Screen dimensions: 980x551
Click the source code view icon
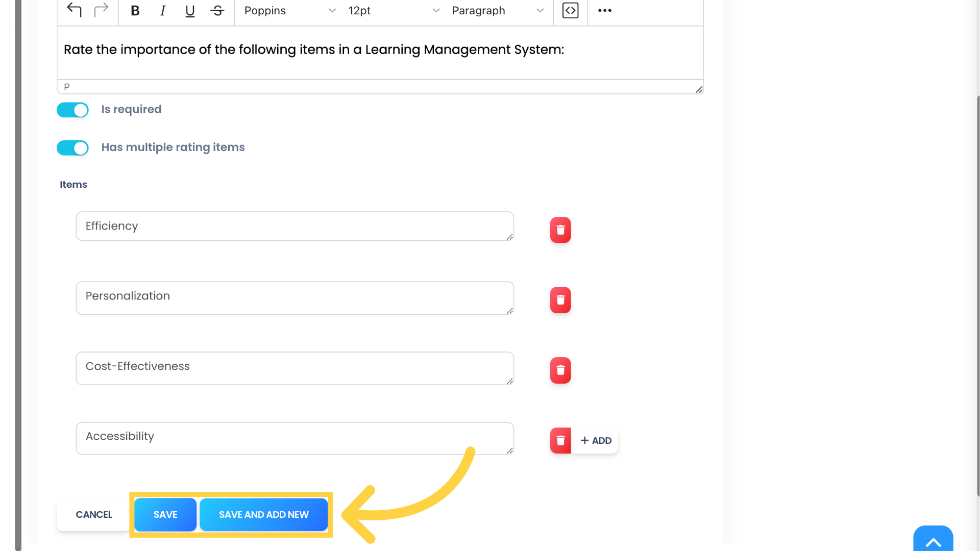[x=570, y=10]
